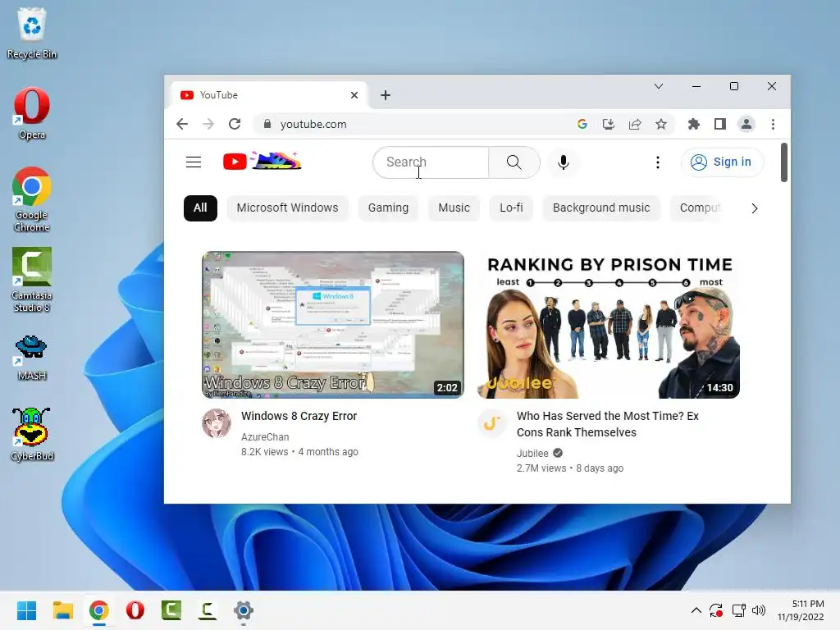This screenshot has height=630, width=840.
Task: Open AzureChan channel name link
Action: (x=265, y=437)
